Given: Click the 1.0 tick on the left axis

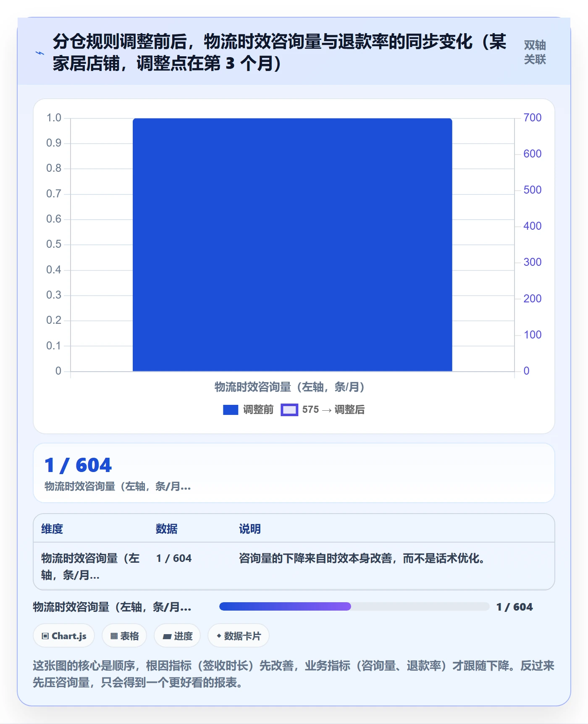Looking at the screenshot, I should 54,118.
